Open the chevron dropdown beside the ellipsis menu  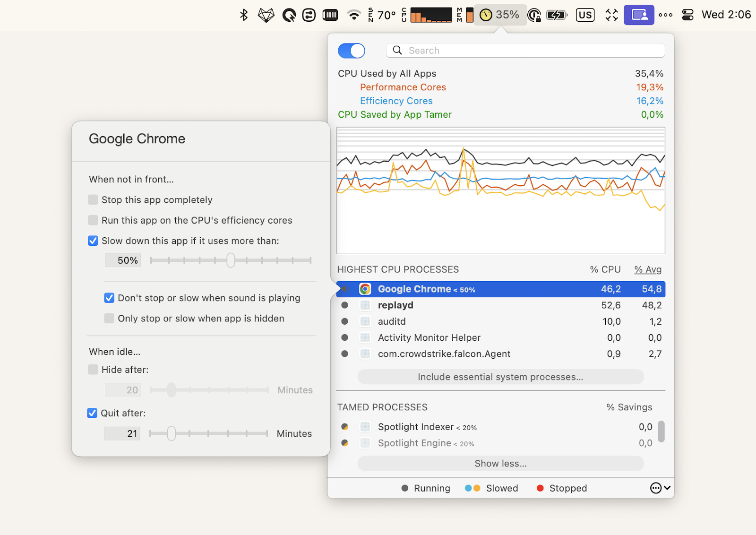click(x=667, y=488)
